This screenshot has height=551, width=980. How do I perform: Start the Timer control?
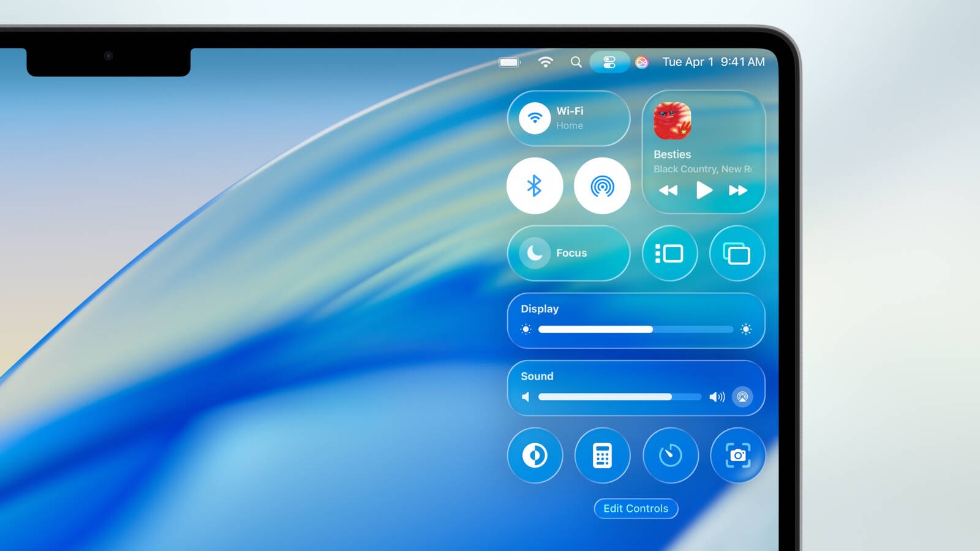click(x=670, y=456)
